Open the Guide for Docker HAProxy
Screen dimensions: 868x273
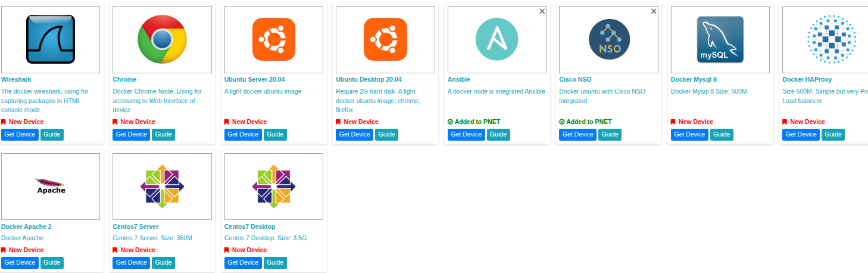click(833, 134)
